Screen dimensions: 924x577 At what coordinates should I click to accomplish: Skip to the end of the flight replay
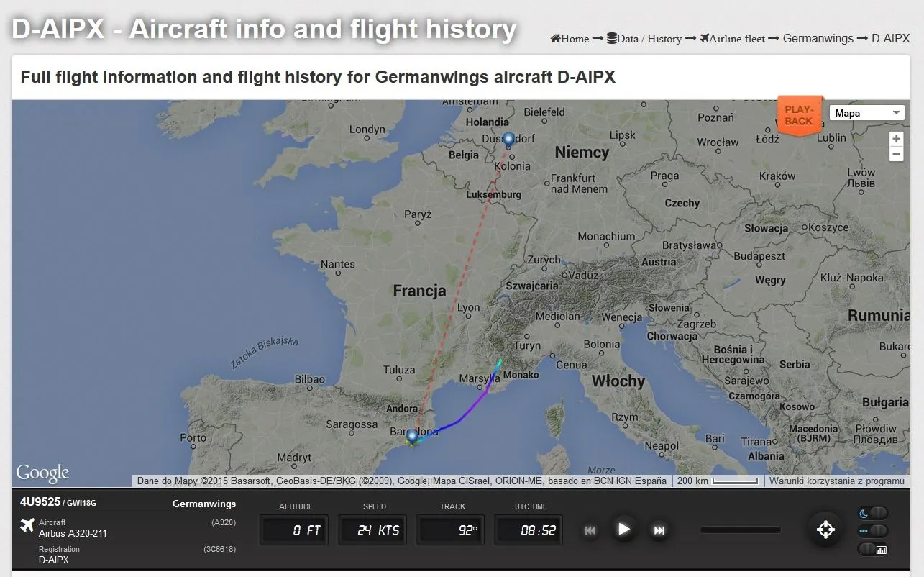point(659,530)
